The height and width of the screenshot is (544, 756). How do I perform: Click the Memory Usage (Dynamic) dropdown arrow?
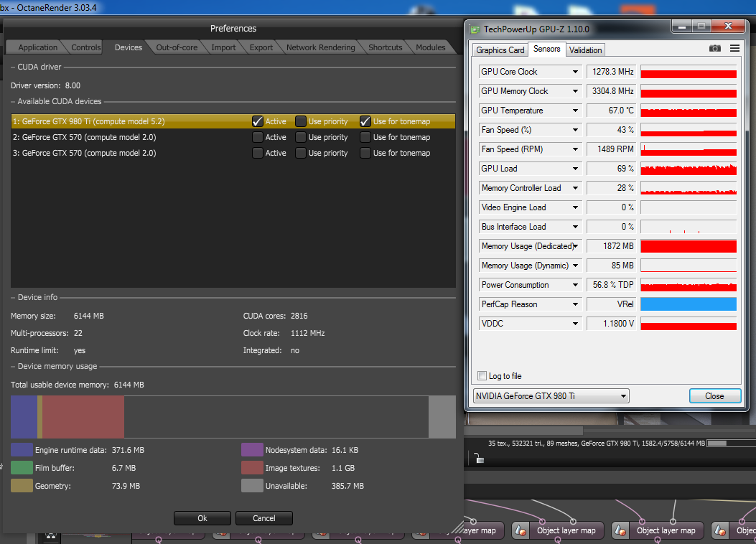pos(575,266)
